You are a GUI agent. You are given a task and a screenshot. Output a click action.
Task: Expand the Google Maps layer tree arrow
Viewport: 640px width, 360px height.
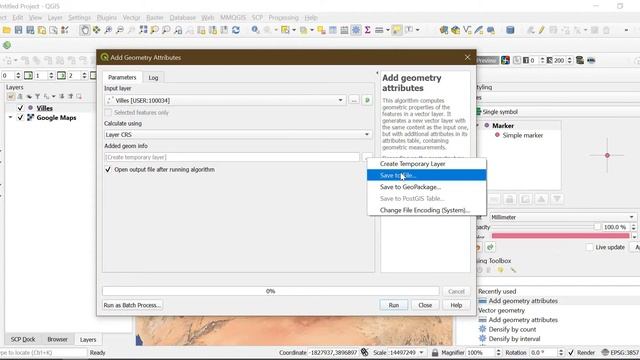[x=10, y=118]
